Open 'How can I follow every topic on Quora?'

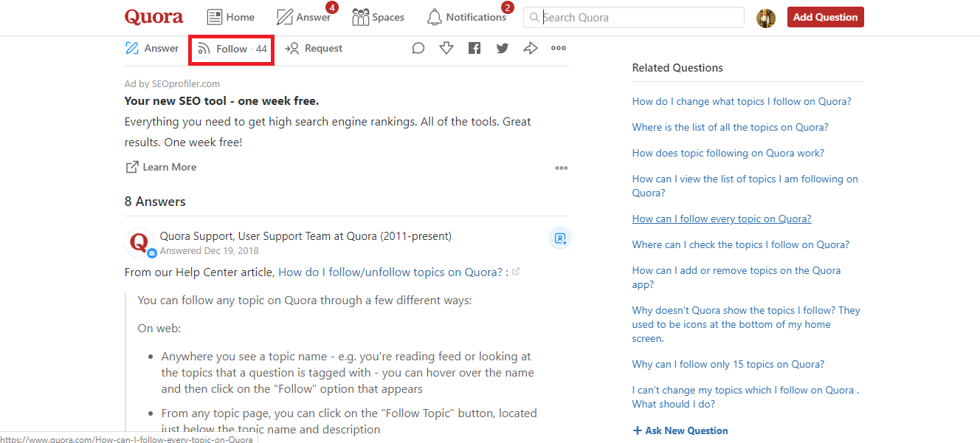point(722,219)
